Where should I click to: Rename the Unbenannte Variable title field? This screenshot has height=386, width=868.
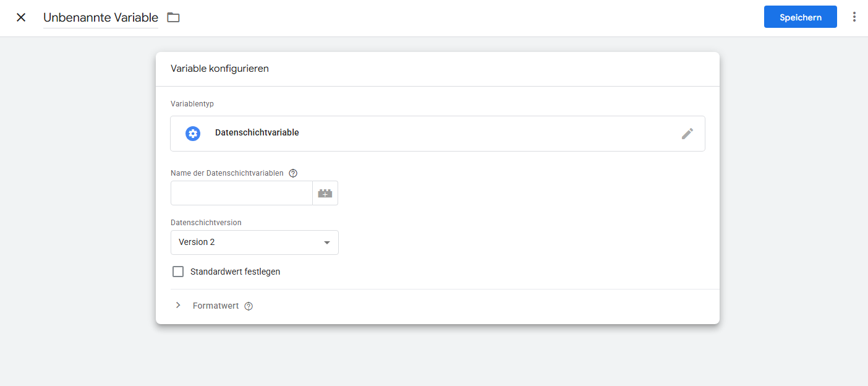(100, 18)
